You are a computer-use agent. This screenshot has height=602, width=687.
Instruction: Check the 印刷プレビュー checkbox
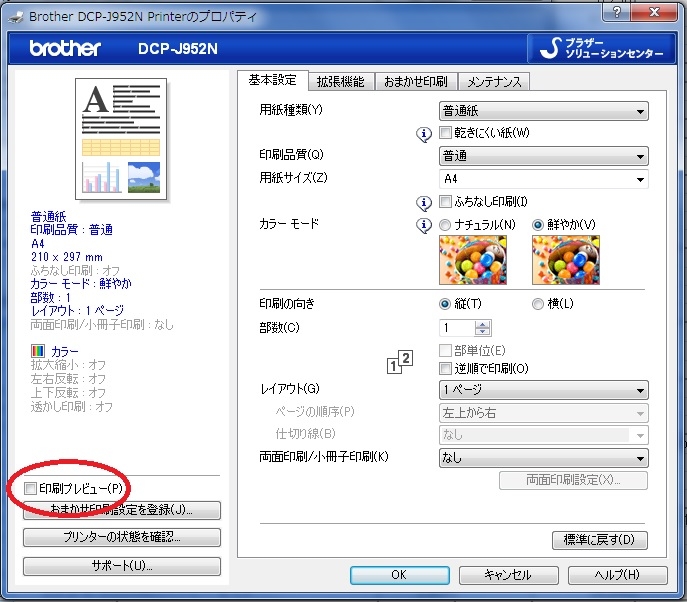tap(30, 488)
